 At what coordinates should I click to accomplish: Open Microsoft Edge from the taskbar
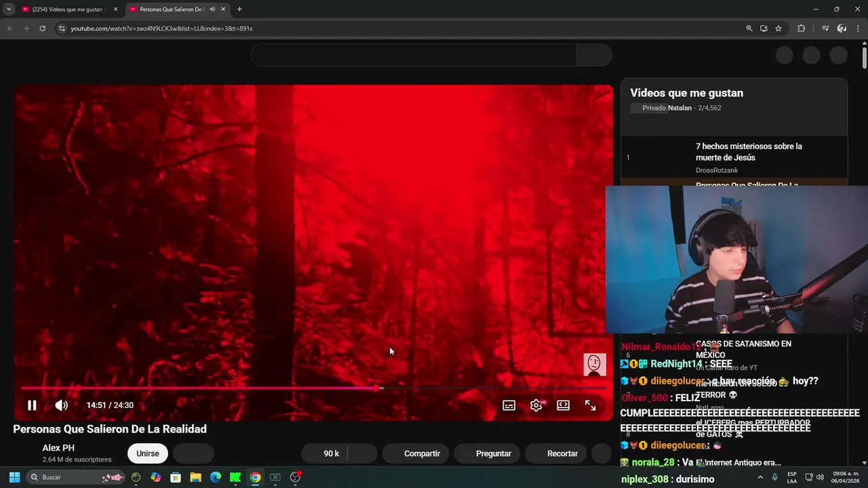[216, 477]
